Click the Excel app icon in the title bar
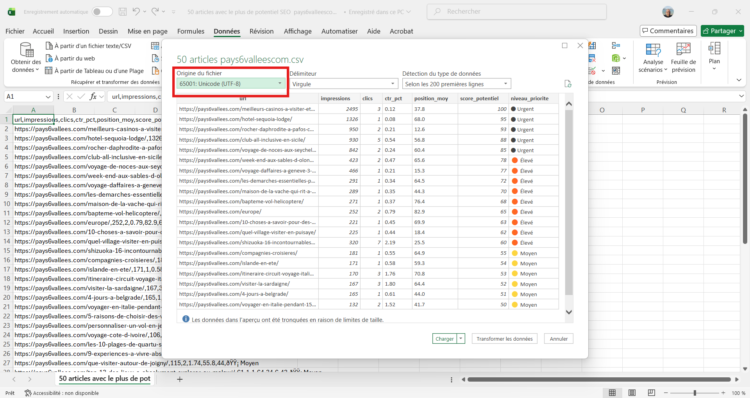Viewport: 750px width, 398px height. 11,12
